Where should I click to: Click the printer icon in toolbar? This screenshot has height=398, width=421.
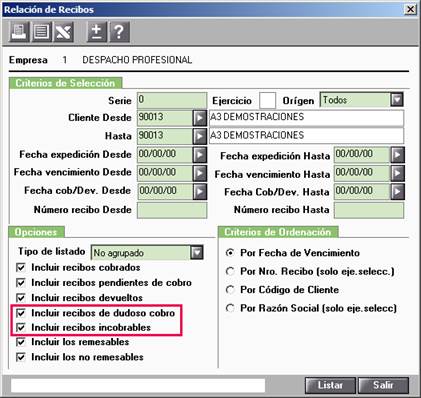(19, 32)
